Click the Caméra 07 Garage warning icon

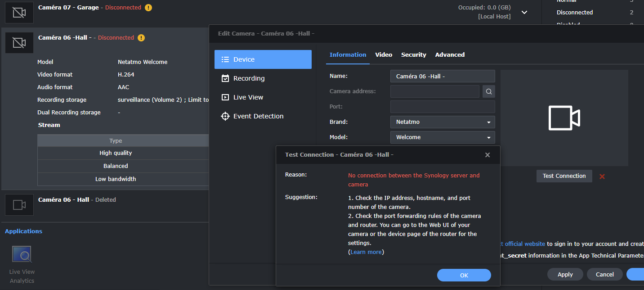tap(148, 8)
